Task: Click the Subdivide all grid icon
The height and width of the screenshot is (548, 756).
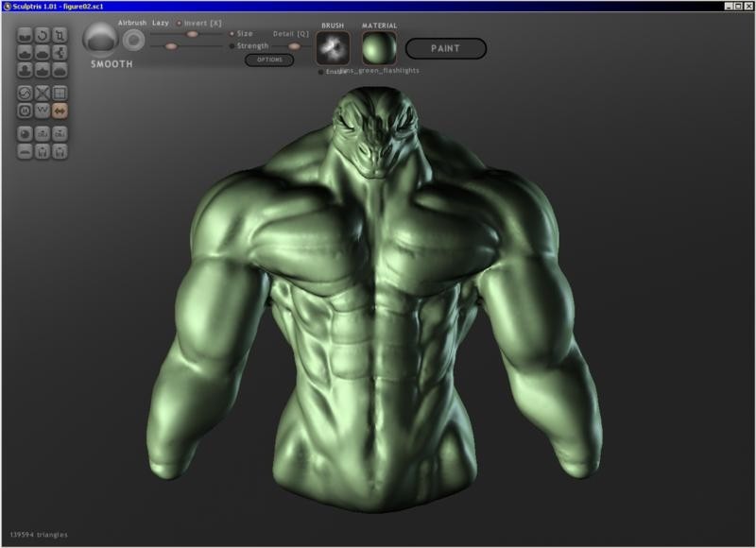Action: [x=60, y=93]
